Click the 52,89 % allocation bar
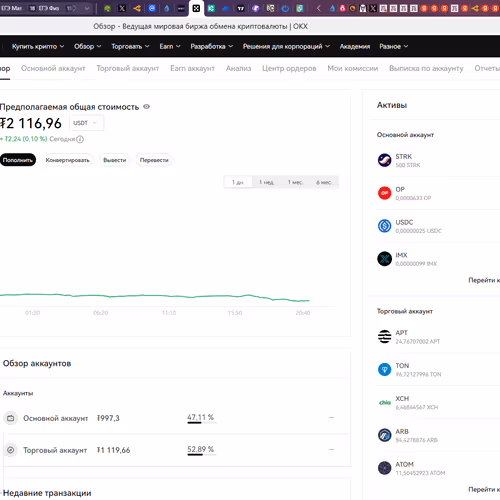The image size is (500, 500). click(x=201, y=455)
